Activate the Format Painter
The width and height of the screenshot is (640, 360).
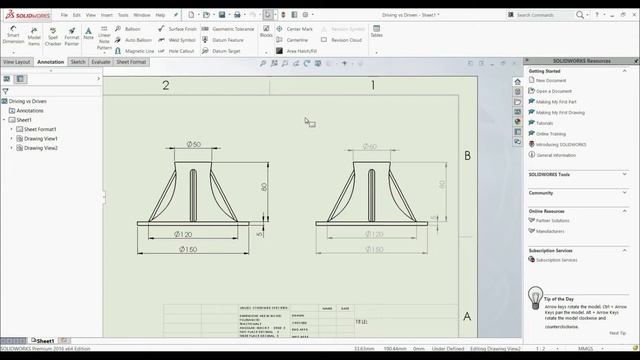click(x=71, y=37)
